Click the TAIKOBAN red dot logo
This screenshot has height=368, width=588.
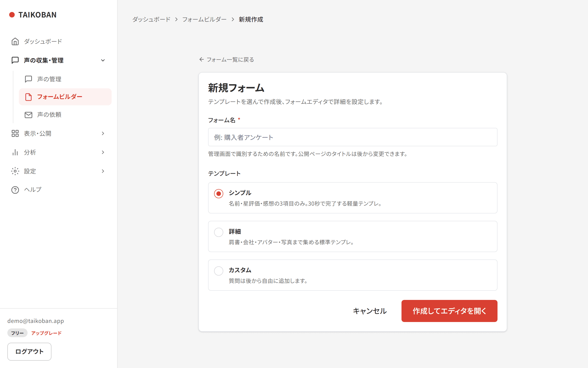(x=12, y=15)
